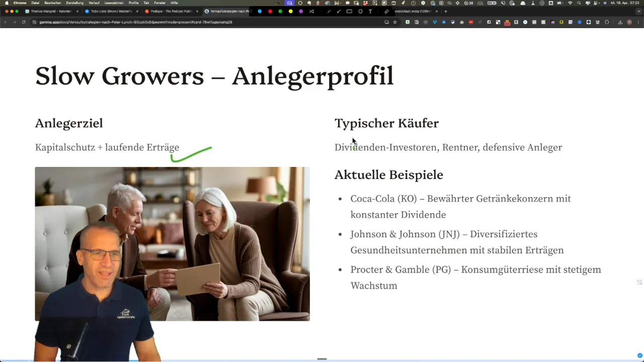Click the blue checkmark badge bottom right
This screenshot has width=644, height=362.
(639, 355)
